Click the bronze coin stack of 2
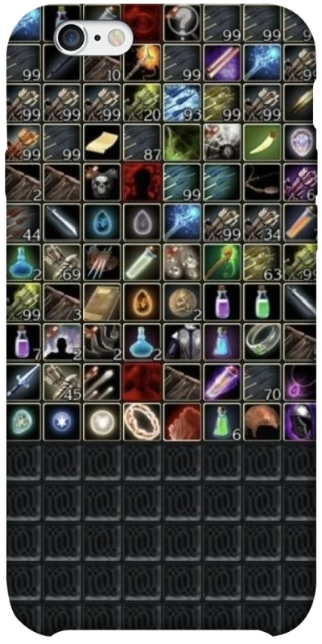 pyautogui.click(x=183, y=302)
